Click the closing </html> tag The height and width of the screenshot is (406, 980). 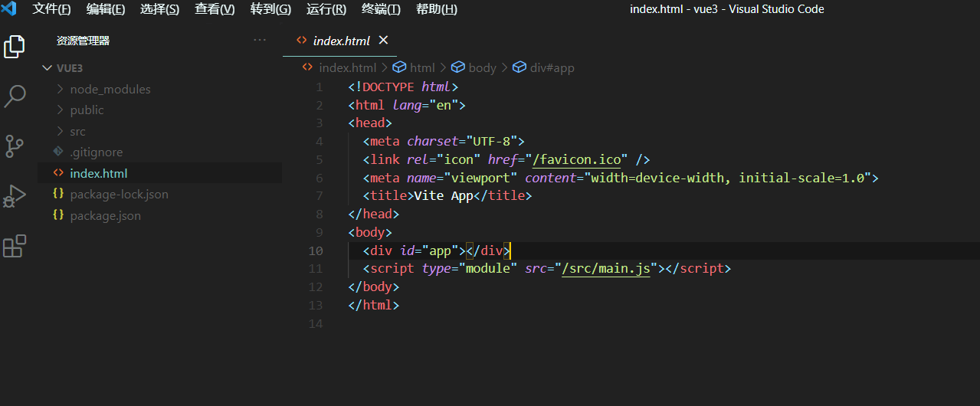pyautogui.click(x=373, y=305)
